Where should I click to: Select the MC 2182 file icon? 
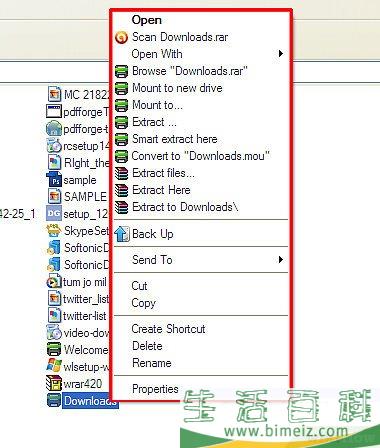point(54,94)
